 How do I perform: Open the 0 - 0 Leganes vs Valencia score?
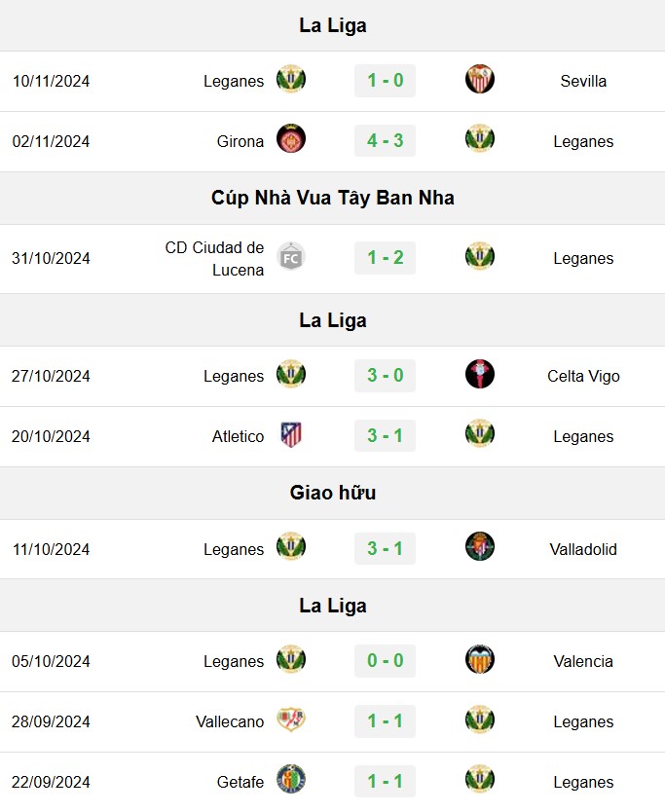[x=385, y=661]
